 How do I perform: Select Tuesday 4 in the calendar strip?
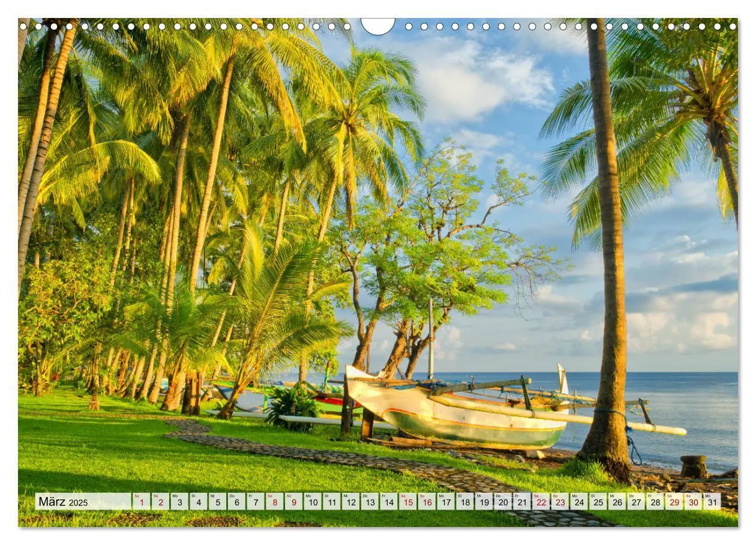point(199,502)
